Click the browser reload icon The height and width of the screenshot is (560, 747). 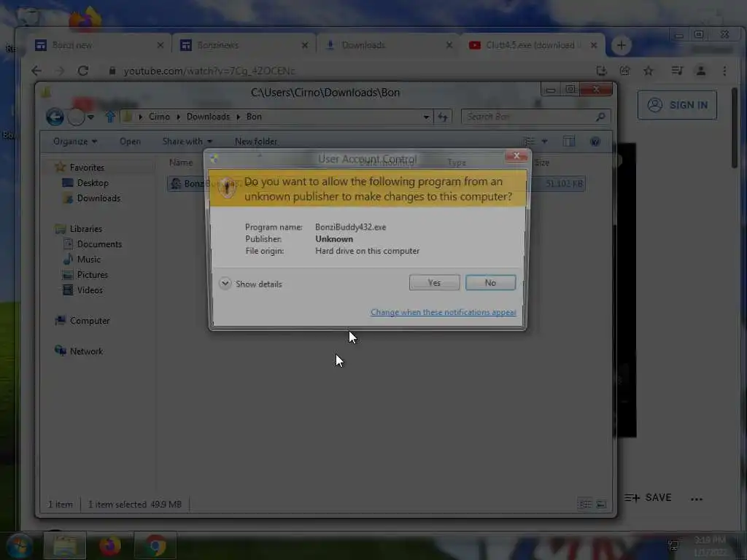[x=83, y=71]
